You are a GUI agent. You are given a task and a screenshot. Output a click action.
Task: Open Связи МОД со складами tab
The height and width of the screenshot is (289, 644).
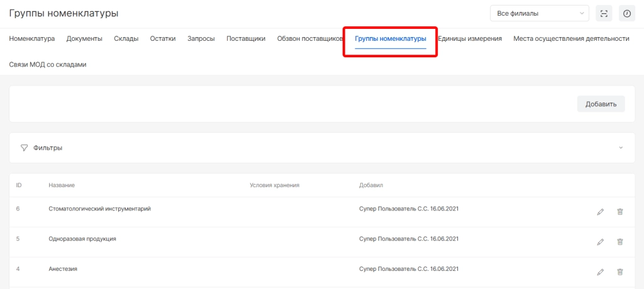point(48,64)
